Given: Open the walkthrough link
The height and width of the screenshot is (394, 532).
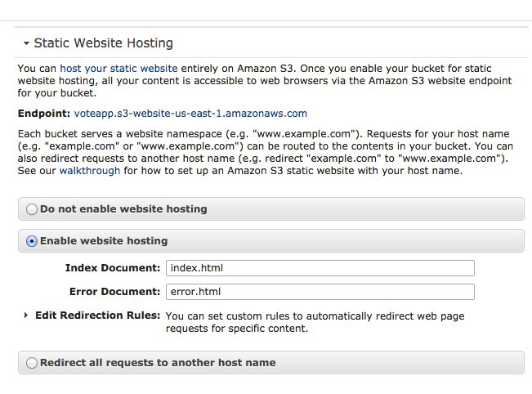Looking at the screenshot, I should point(90,170).
